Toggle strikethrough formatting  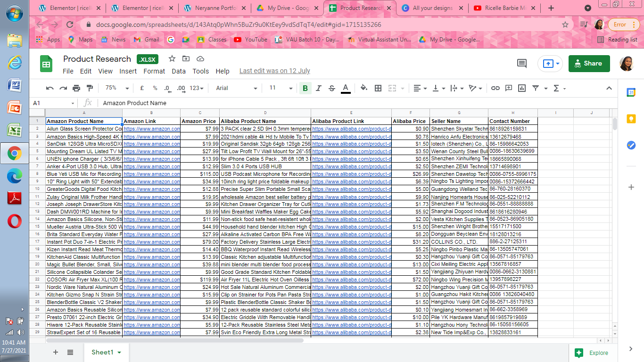click(331, 88)
